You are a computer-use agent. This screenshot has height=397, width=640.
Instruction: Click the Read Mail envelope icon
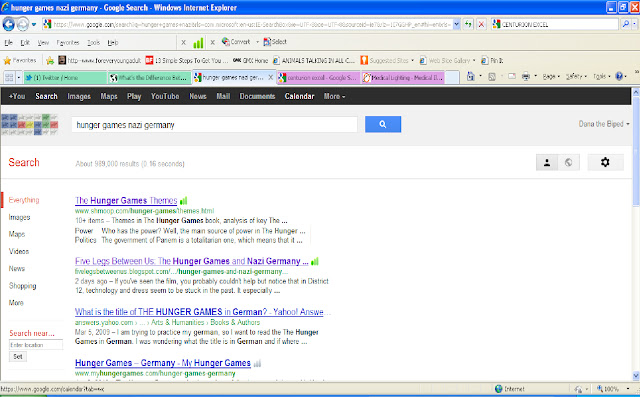[512, 76]
